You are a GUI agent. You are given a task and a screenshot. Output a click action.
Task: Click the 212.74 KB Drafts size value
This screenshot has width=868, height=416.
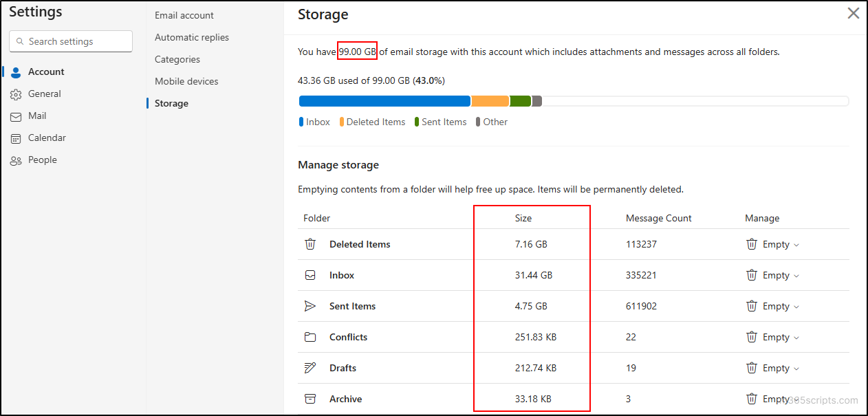pyautogui.click(x=536, y=368)
